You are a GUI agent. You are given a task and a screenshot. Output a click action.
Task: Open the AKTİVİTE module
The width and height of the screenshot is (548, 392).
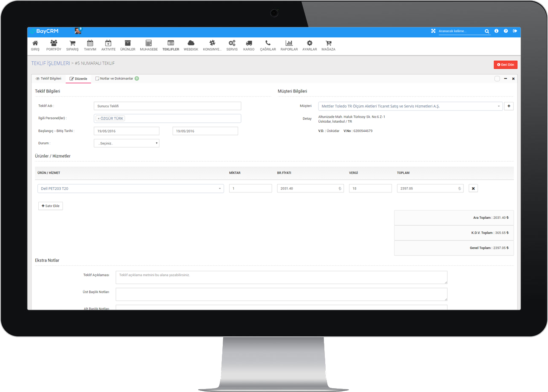108,45
